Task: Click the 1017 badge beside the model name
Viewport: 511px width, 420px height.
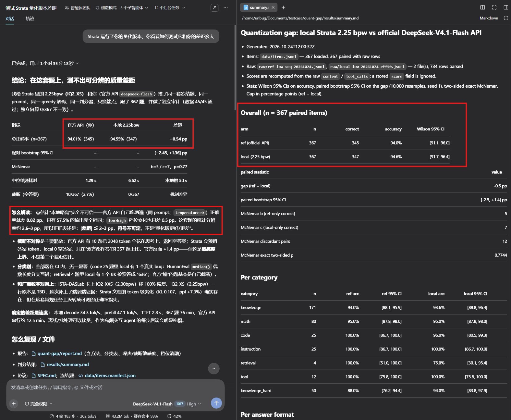Action: coord(180,404)
